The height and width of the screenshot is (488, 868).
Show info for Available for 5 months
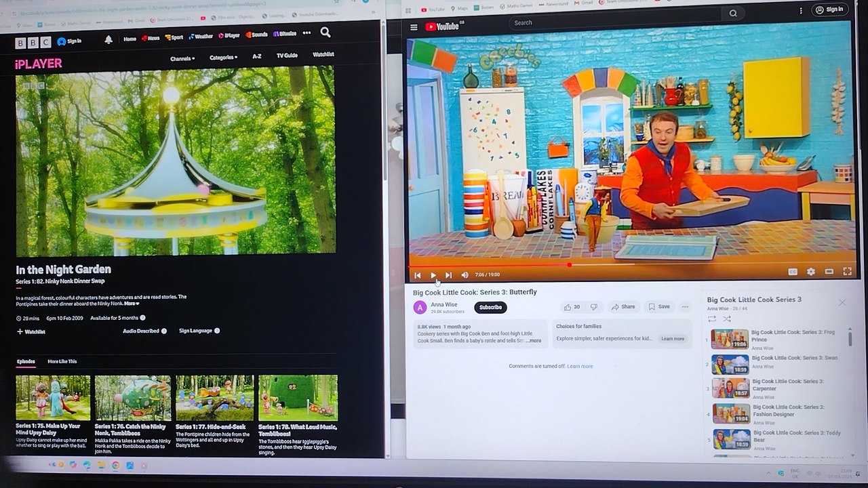pos(142,318)
